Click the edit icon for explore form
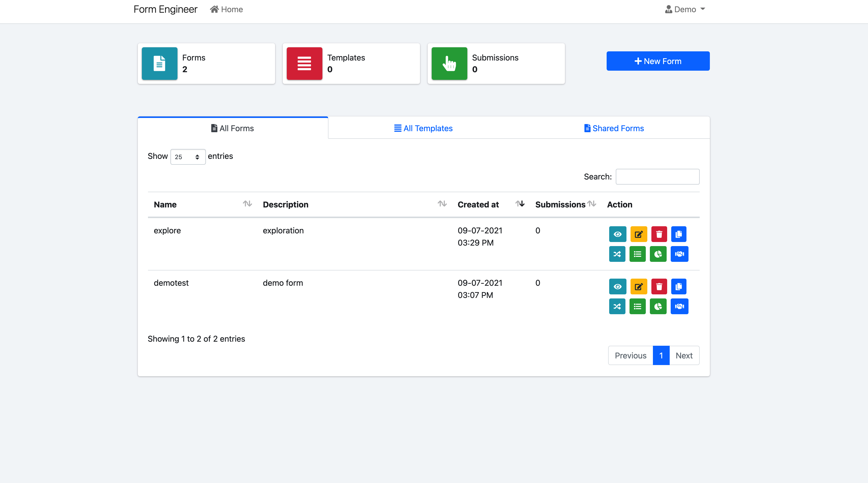This screenshot has width=868, height=483. (638, 234)
